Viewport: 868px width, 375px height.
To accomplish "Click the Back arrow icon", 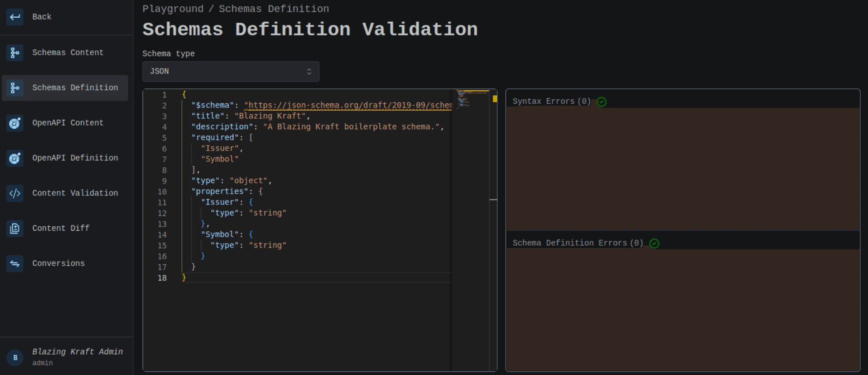I will pyautogui.click(x=15, y=17).
